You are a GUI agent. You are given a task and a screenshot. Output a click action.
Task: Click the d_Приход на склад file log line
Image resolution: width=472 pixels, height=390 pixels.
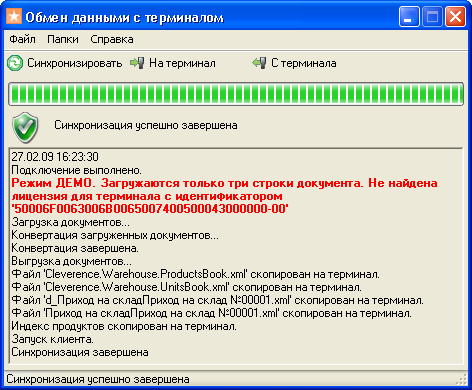click(x=217, y=300)
